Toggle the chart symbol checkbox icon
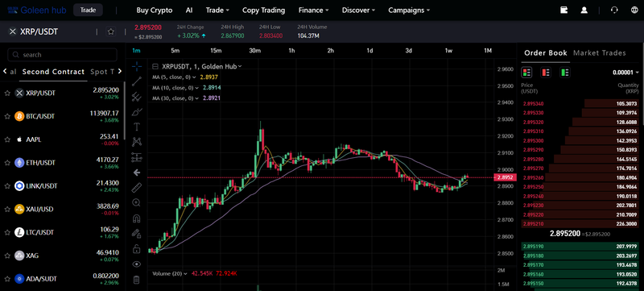The image size is (644, 291). [x=155, y=66]
